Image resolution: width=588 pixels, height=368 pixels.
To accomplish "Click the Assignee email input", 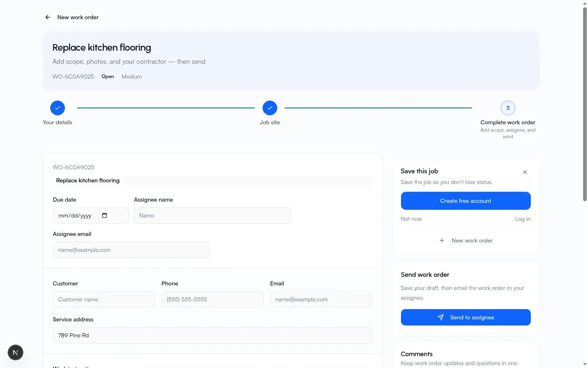I will [131, 250].
